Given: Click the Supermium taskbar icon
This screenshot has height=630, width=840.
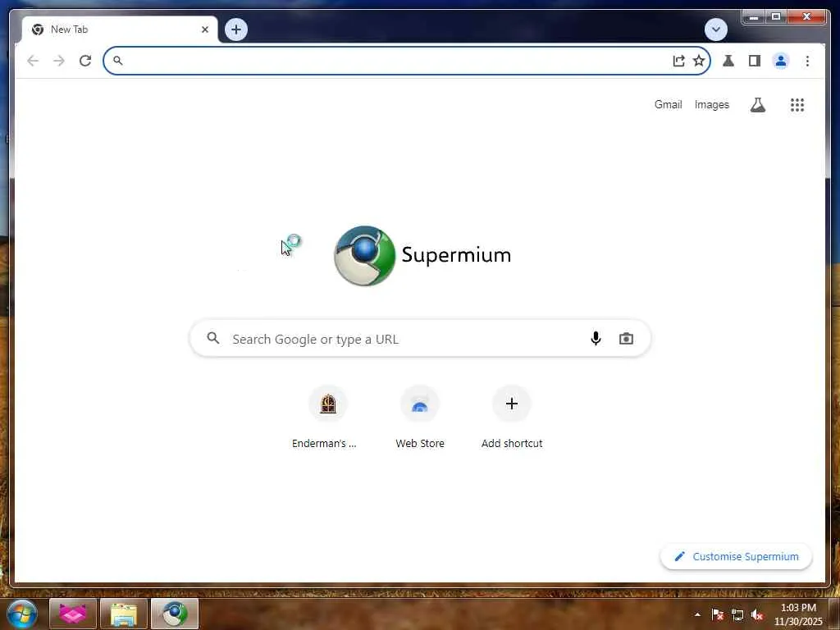Looking at the screenshot, I should [175, 614].
